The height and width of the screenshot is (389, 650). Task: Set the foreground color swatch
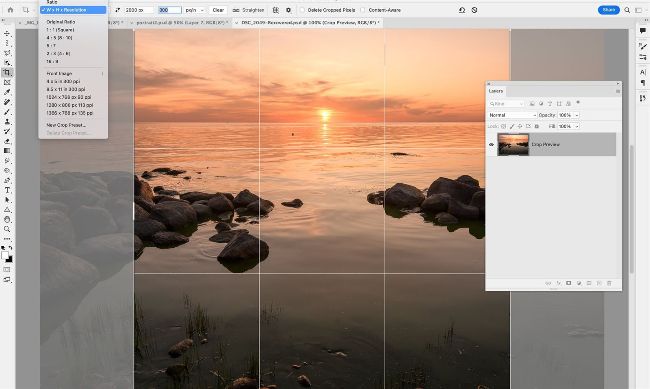coord(5,255)
